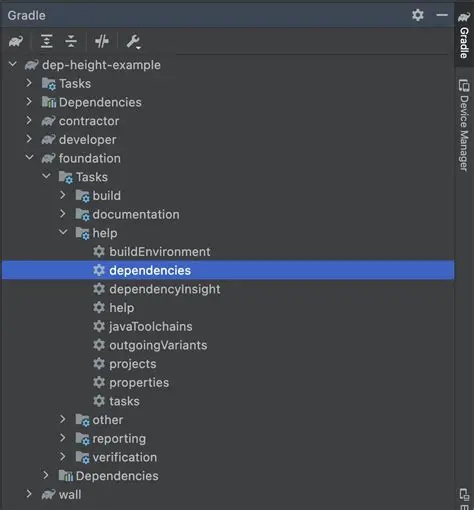474x510 pixels.
Task: Select the contractor module label
Action: click(89, 121)
